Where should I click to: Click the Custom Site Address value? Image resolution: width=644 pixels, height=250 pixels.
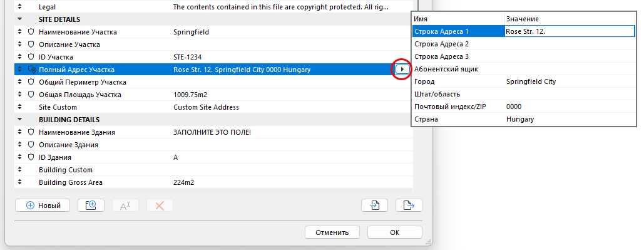coord(206,107)
